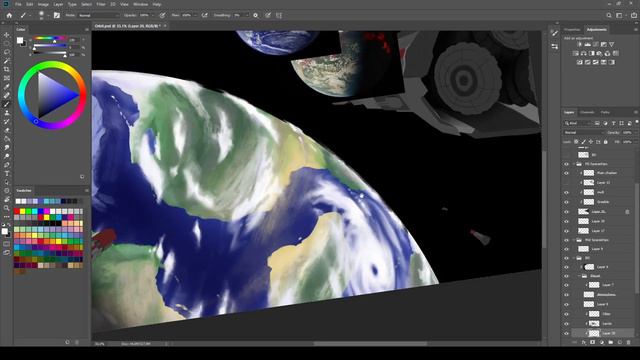Viewport: 640px width, 360px height.
Task: Close the OMA.psd document tab
Action: [165, 26]
